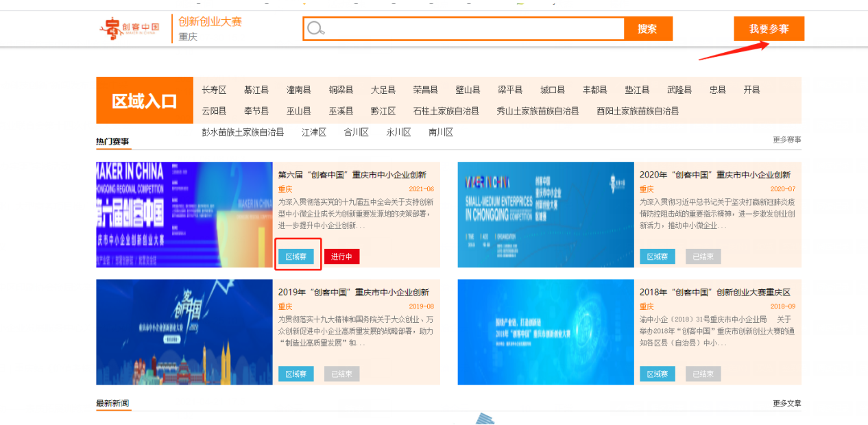The height and width of the screenshot is (425, 868).
Task: Open the 2020年 competition thumbnail
Action: point(546,215)
